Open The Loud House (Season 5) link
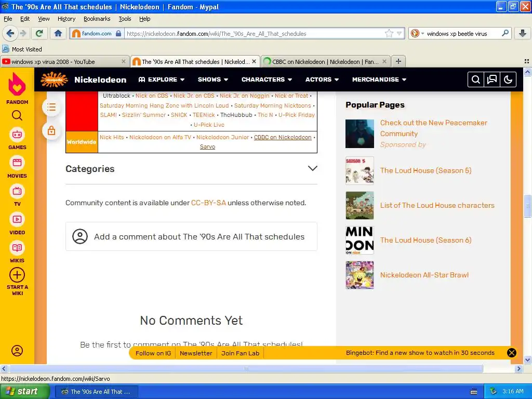532x399 pixels. click(425, 170)
